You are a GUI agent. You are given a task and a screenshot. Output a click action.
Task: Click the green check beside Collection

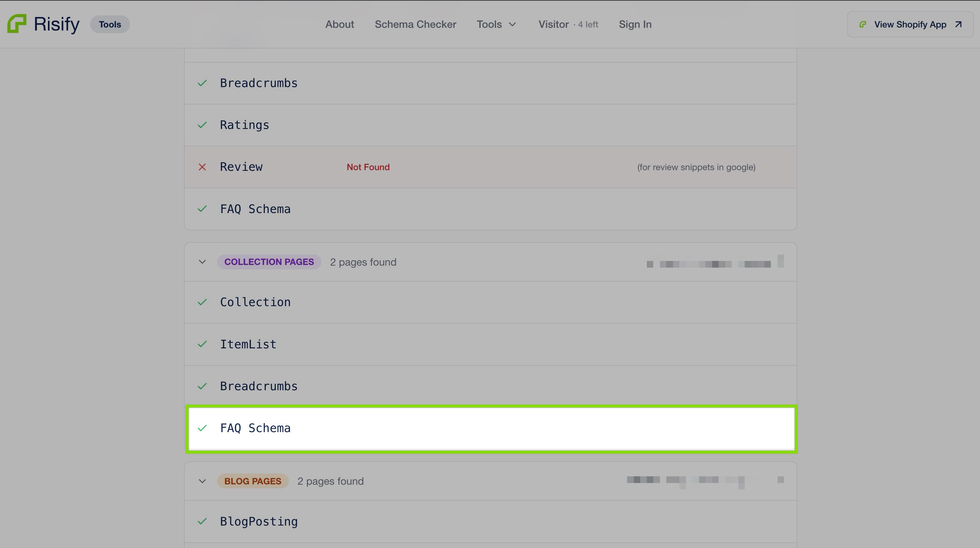(202, 302)
